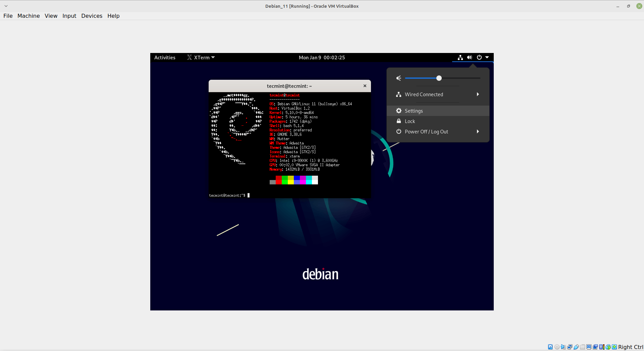Open the Activities overview
The height and width of the screenshot is (351, 644).
pyautogui.click(x=165, y=58)
